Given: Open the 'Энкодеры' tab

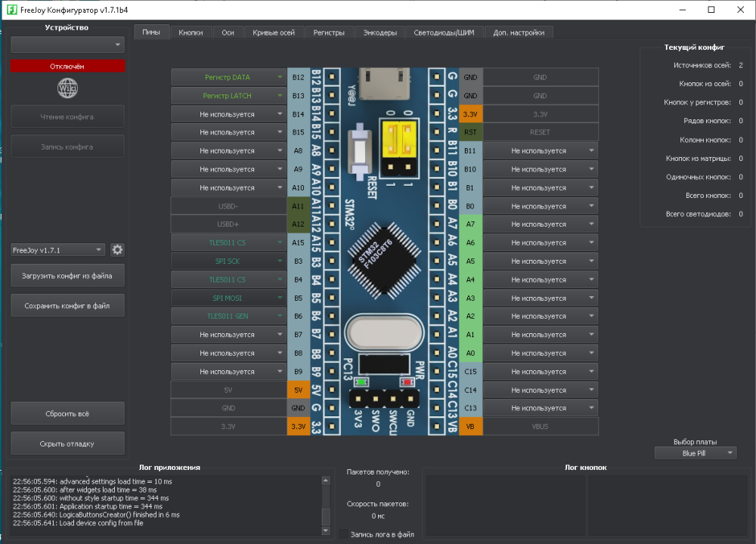Looking at the screenshot, I should 379,32.
